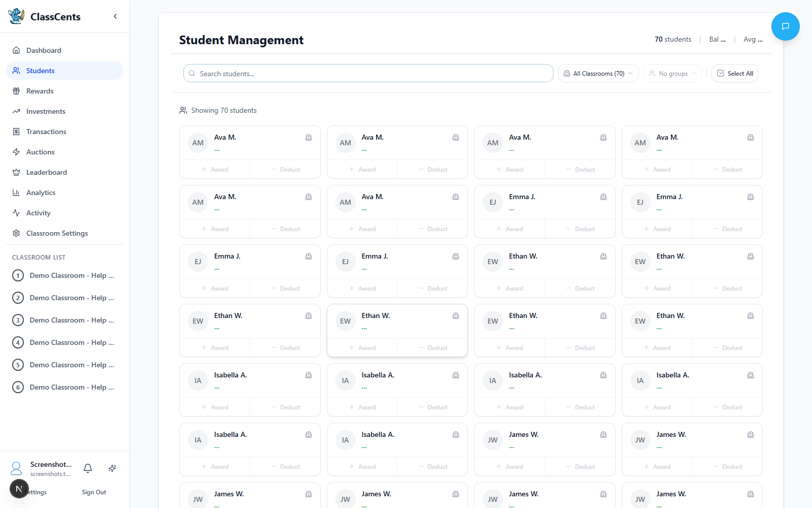The image size is (812, 508).
Task: Open the No groups dropdown
Action: tap(673, 73)
